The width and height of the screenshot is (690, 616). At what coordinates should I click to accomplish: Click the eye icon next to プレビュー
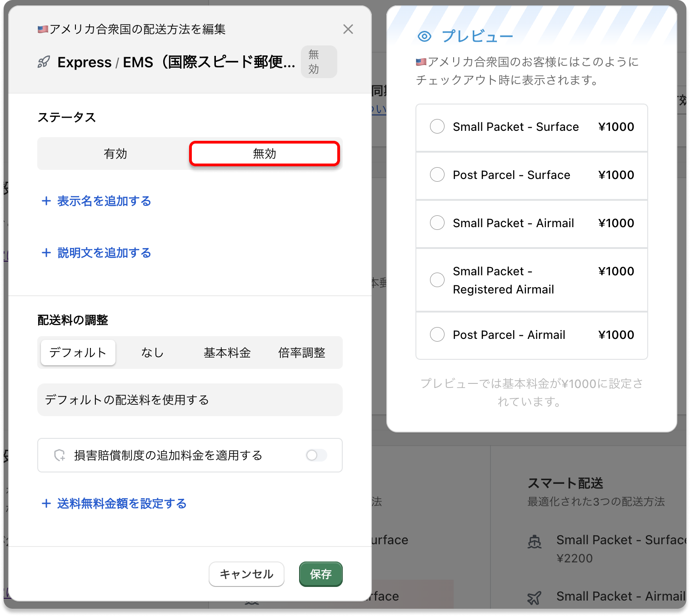(x=424, y=36)
